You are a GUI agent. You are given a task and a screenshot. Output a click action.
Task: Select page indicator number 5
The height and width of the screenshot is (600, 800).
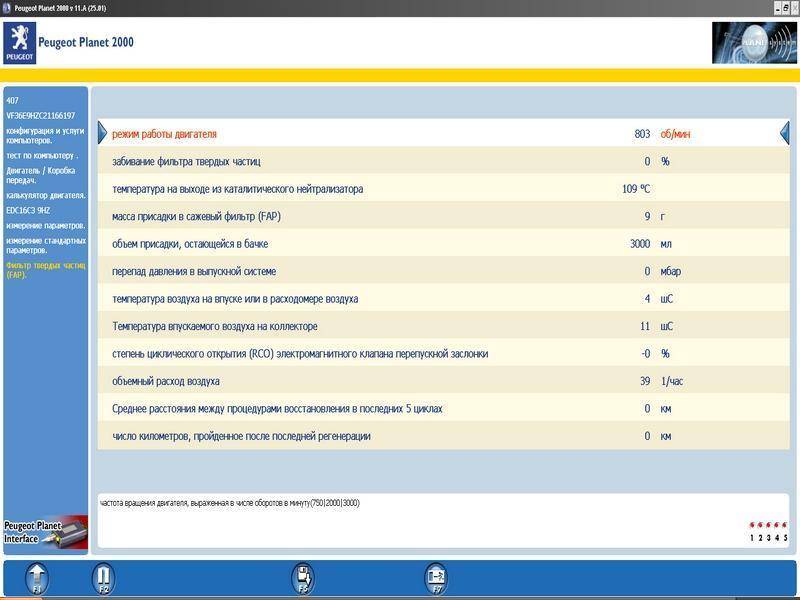(x=786, y=538)
